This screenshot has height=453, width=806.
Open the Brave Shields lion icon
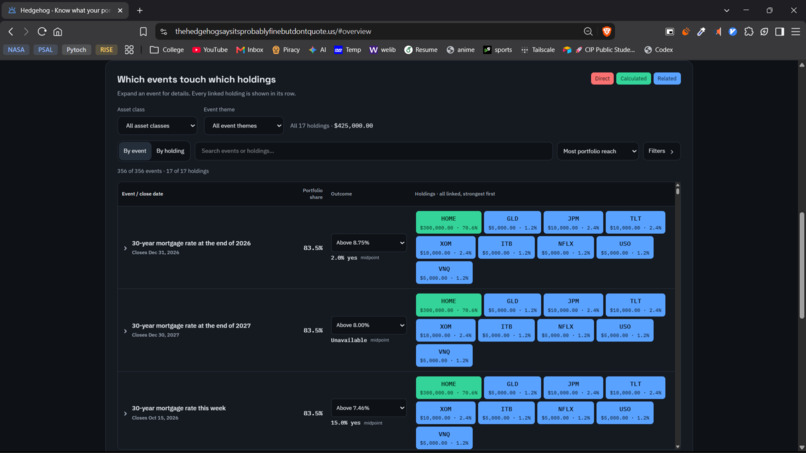pyautogui.click(x=607, y=31)
